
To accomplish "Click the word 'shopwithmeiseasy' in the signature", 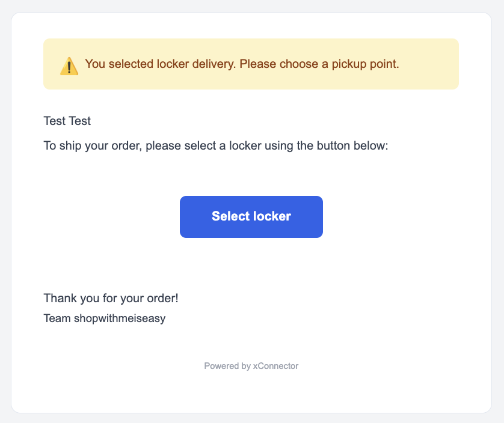I will 120,318.
